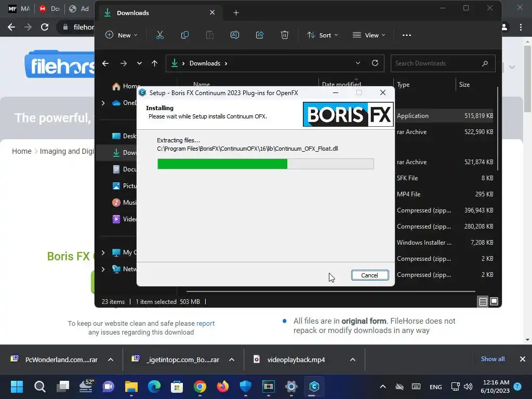
Task: Expand the Network node in sidebar
Action: click(103, 269)
